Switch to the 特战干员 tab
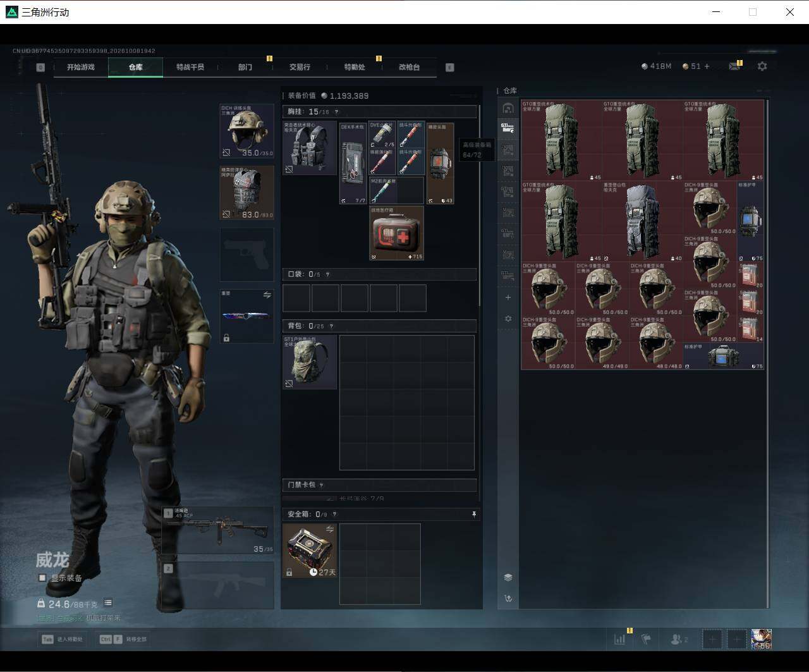The image size is (809, 672). click(190, 67)
